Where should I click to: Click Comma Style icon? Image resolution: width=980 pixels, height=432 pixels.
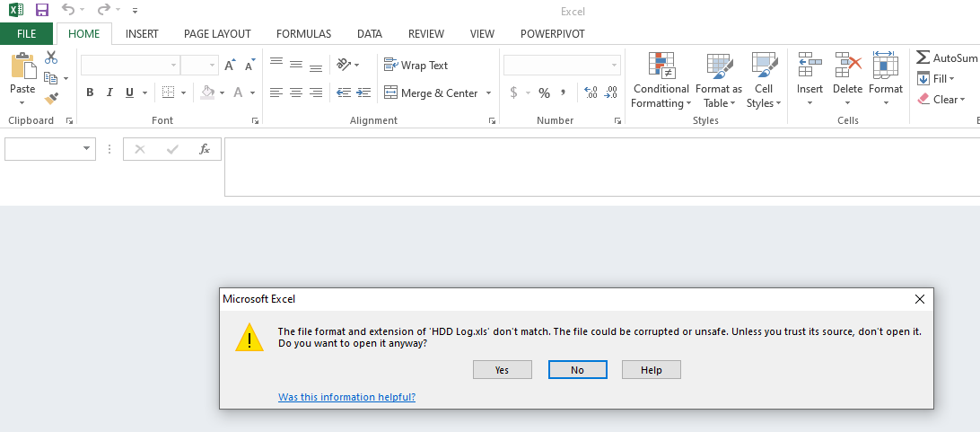563,93
